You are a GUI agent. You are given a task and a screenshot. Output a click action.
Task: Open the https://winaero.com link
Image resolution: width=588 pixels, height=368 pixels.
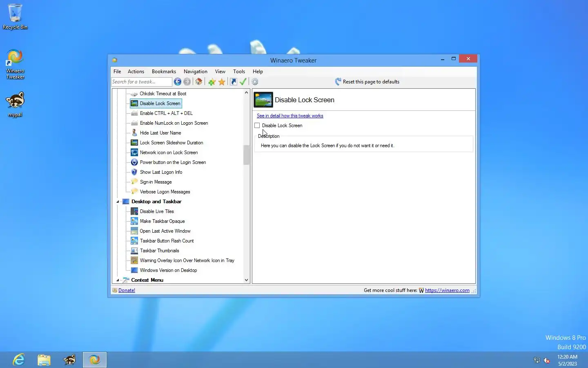click(447, 290)
